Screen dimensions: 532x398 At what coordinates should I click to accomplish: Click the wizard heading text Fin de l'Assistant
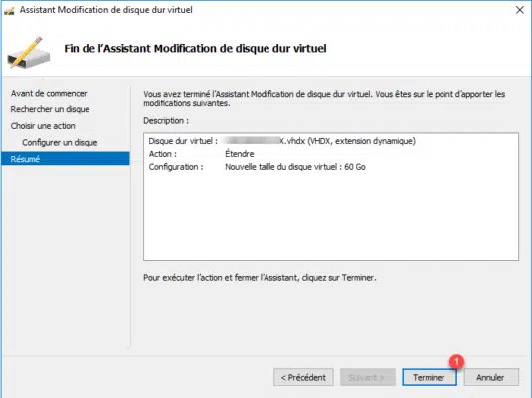pos(195,48)
